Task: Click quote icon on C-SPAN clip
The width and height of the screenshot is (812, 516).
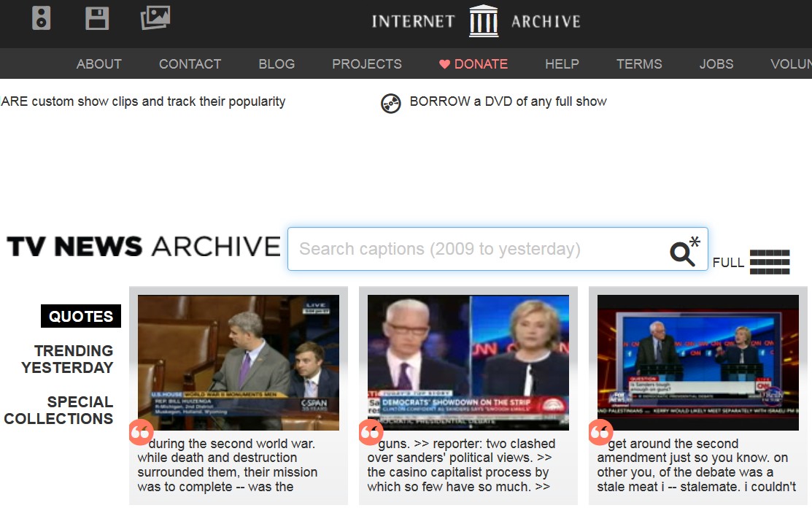Action: (x=139, y=432)
